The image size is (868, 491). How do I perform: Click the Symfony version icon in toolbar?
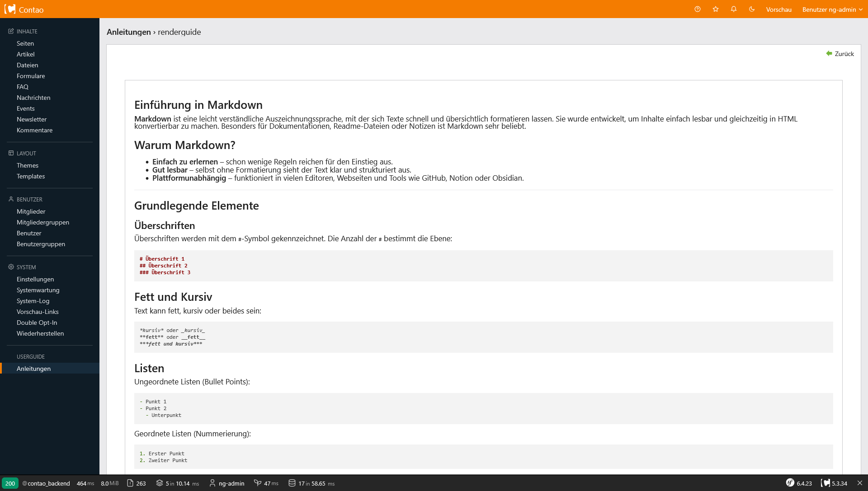point(790,483)
